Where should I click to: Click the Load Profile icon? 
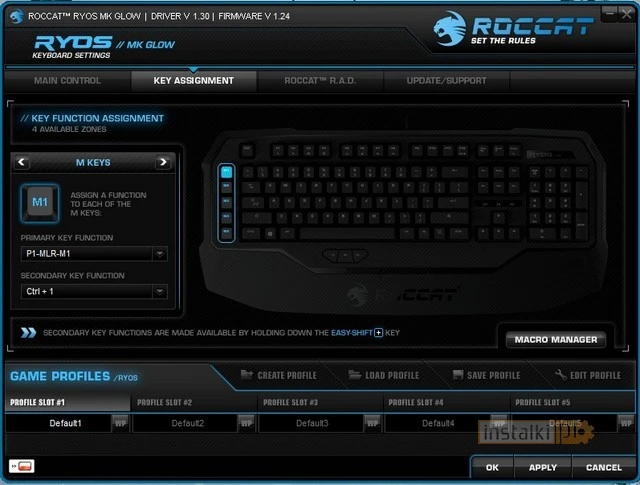(355, 375)
